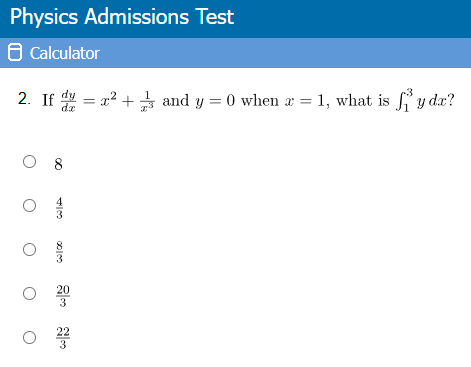Open the Calculator icon in the toolbar
Screen dimensions: 471x367
(x=15, y=52)
